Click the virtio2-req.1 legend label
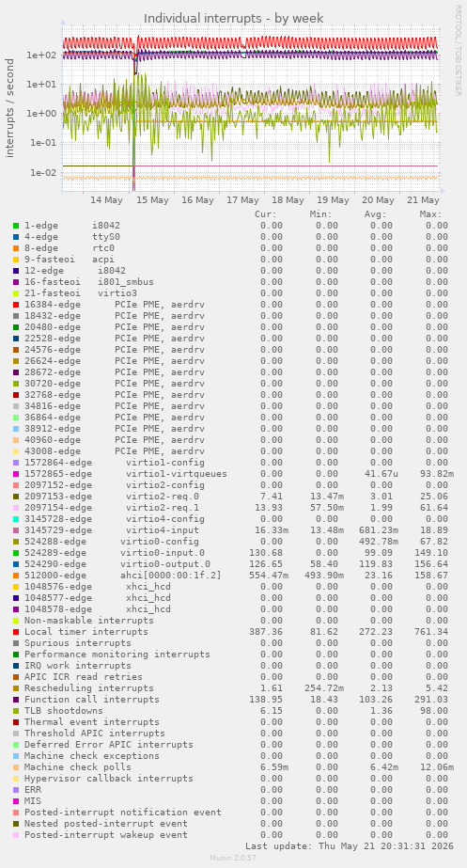467x868 pixels. 163,508
